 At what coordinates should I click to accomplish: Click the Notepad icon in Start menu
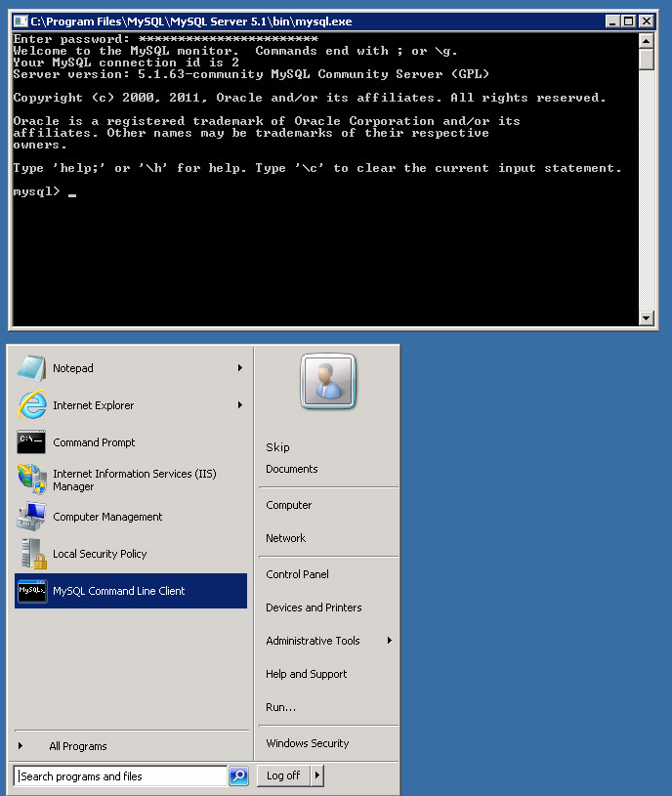point(31,368)
